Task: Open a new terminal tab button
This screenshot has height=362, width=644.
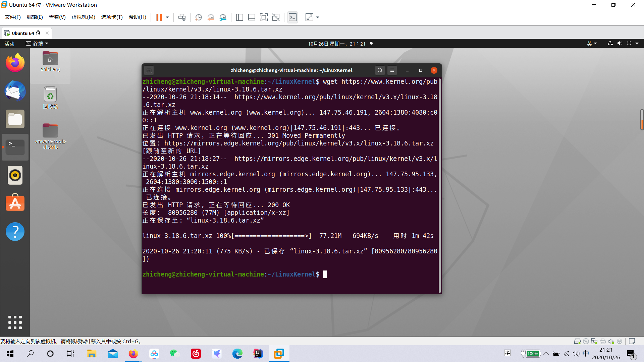Action: [x=149, y=70]
